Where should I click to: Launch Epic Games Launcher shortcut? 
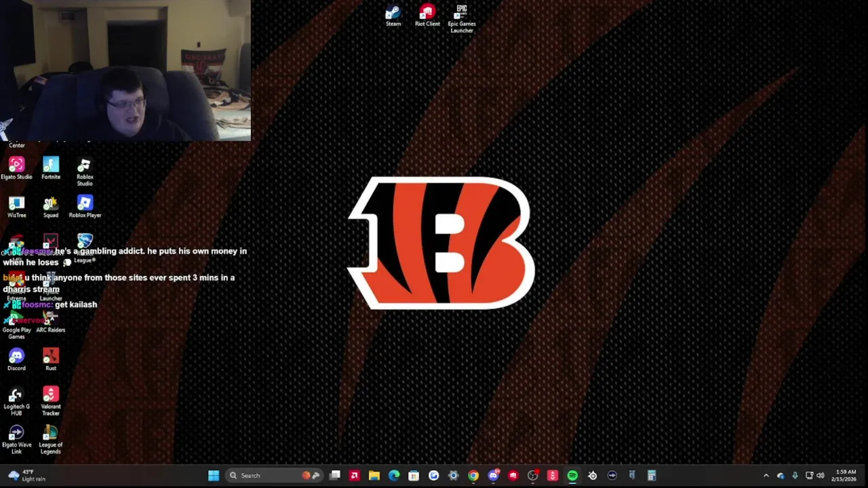462,18
